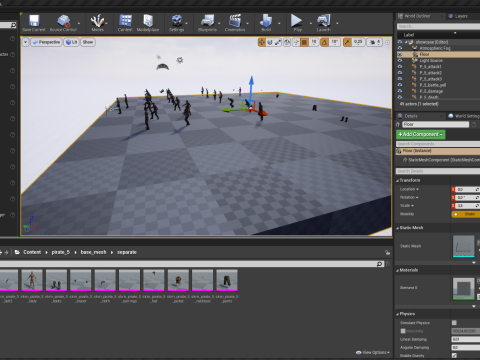Hide the Atmospheric Fog actor

point(400,48)
